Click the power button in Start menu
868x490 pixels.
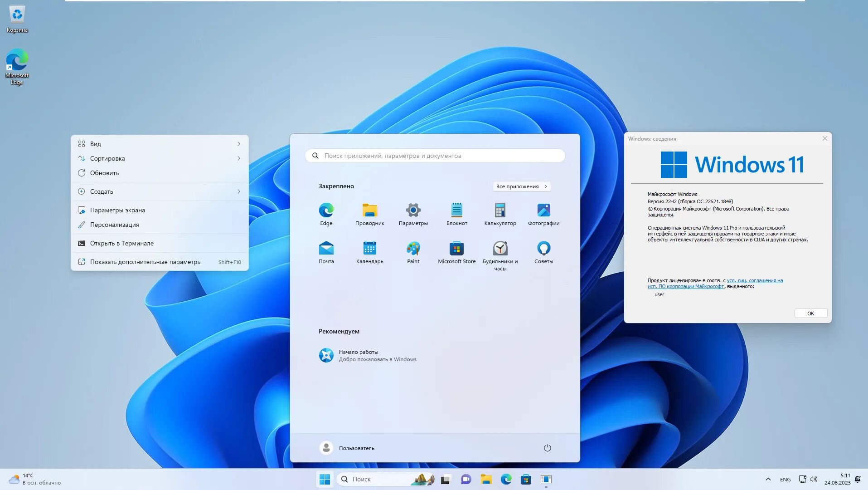coord(547,448)
